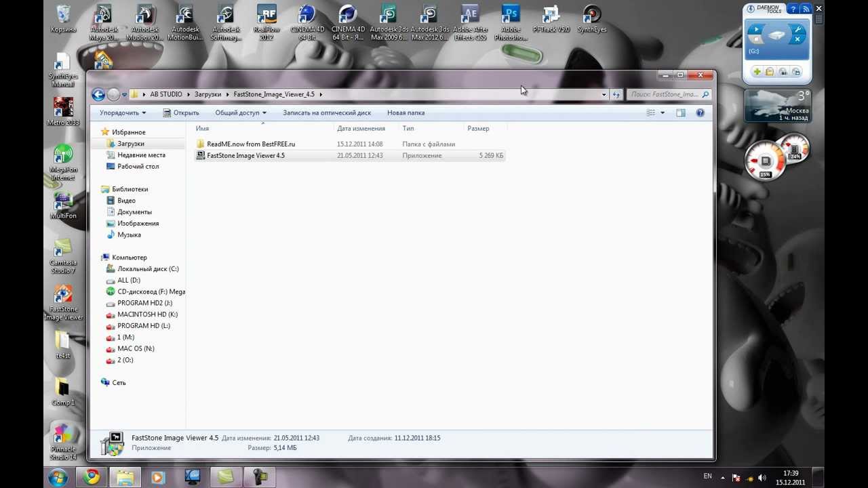
Task: Go back with Explorer back arrow
Action: click(x=98, y=94)
